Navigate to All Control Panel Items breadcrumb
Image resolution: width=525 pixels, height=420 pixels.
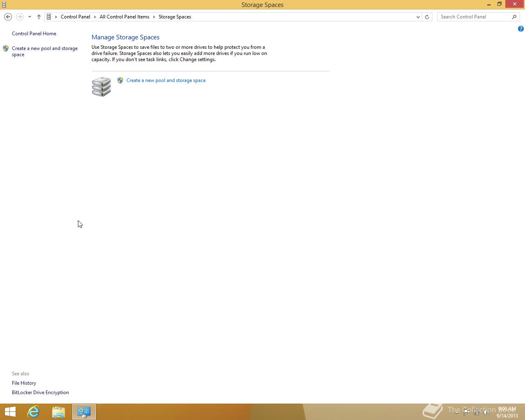[124, 17]
